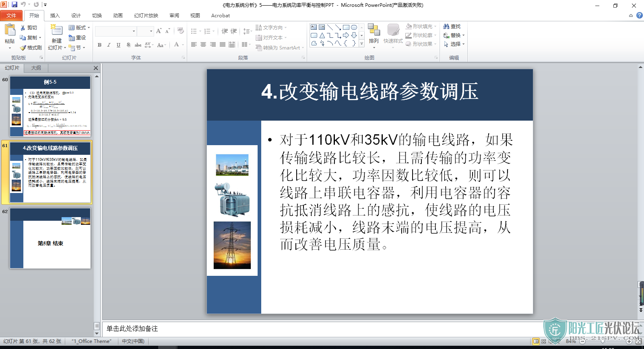The height and width of the screenshot is (349, 644).
Task: Select the isosceles triangle shape
Action: click(x=322, y=35)
